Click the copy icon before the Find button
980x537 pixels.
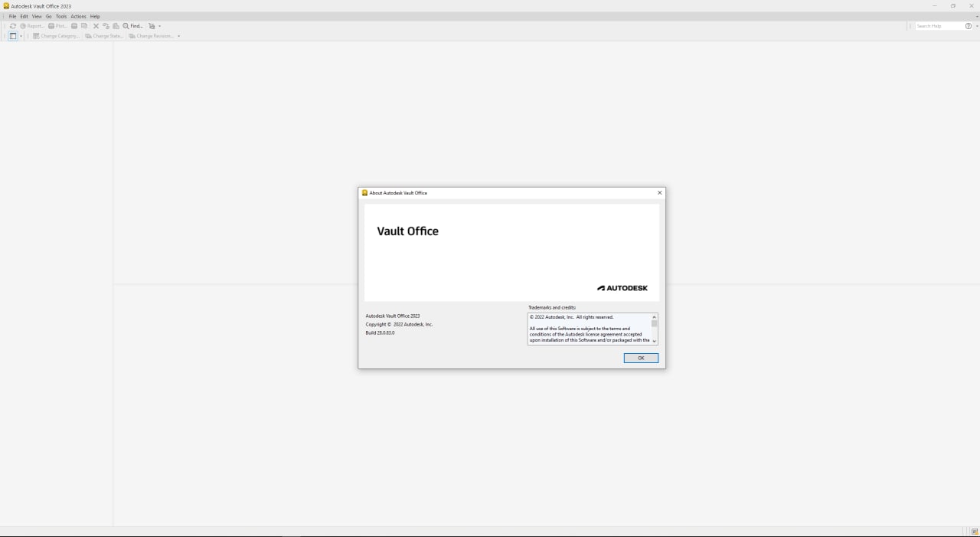pyautogui.click(x=116, y=26)
